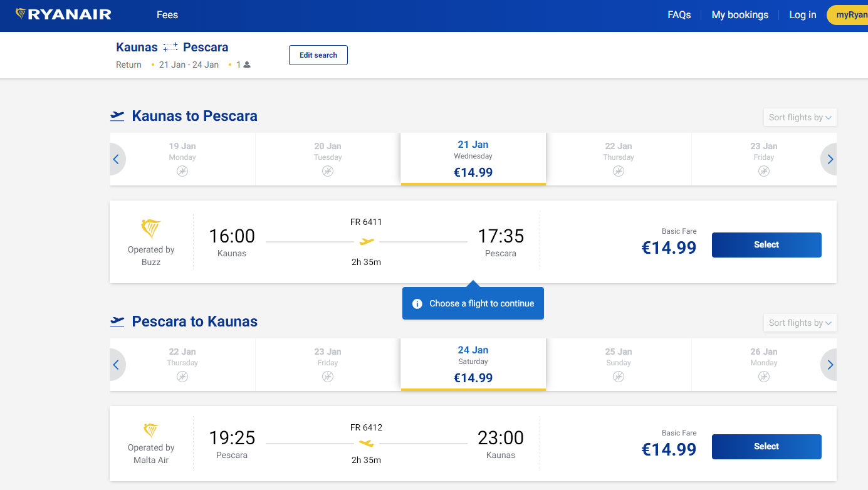Click the passenger icon in search summary
Viewport: 868px width, 490px height.
click(x=247, y=65)
